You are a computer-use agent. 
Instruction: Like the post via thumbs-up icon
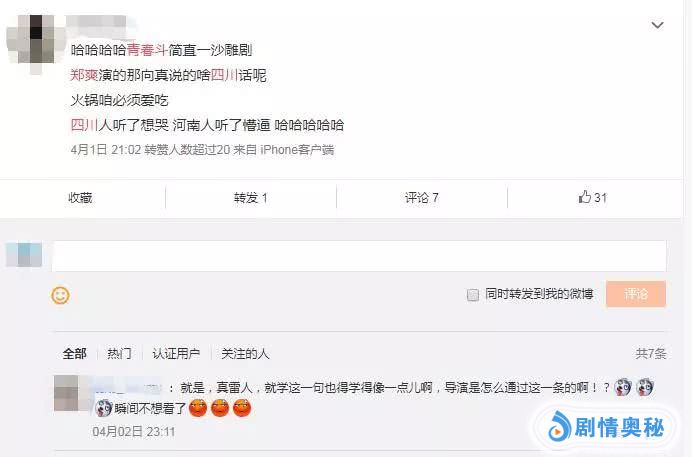click(x=585, y=197)
